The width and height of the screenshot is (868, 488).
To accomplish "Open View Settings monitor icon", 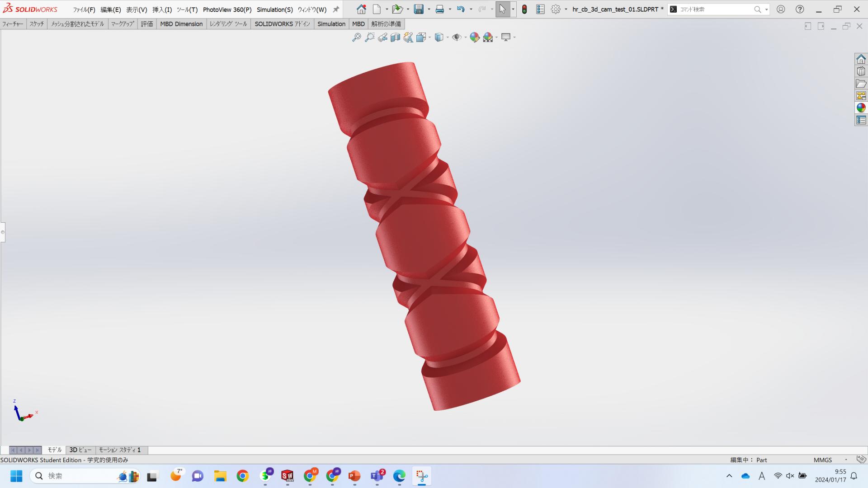I will [506, 38].
